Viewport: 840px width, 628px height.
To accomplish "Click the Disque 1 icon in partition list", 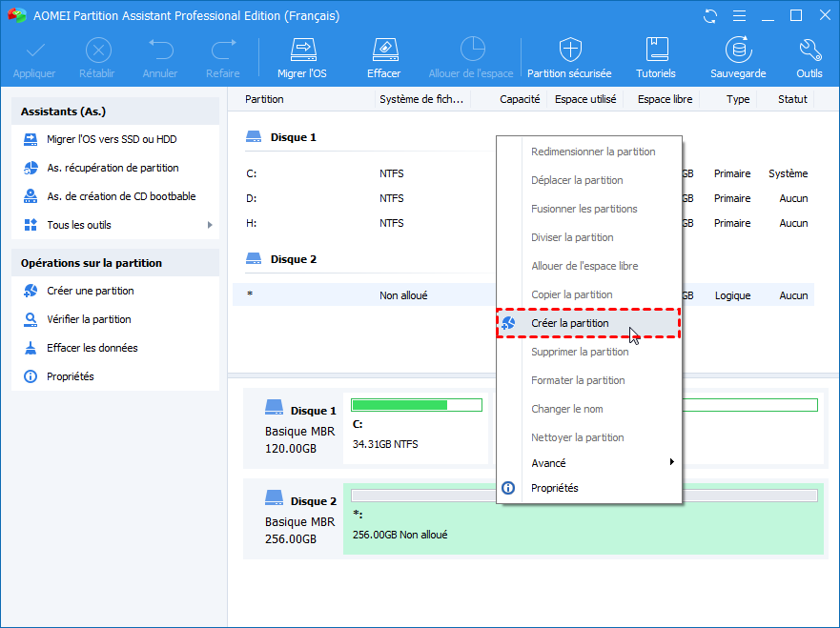I will pos(254,137).
